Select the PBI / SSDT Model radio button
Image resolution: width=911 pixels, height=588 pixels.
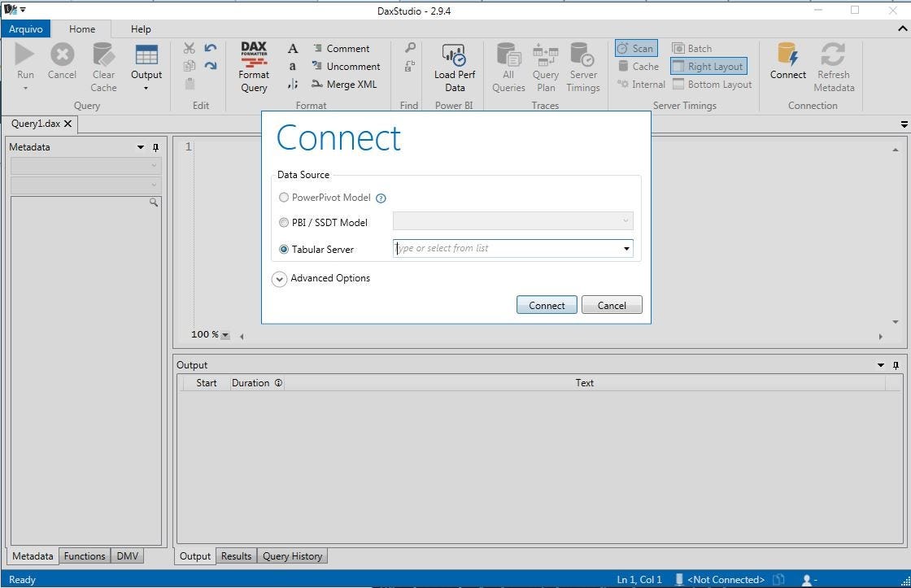pos(284,223)
